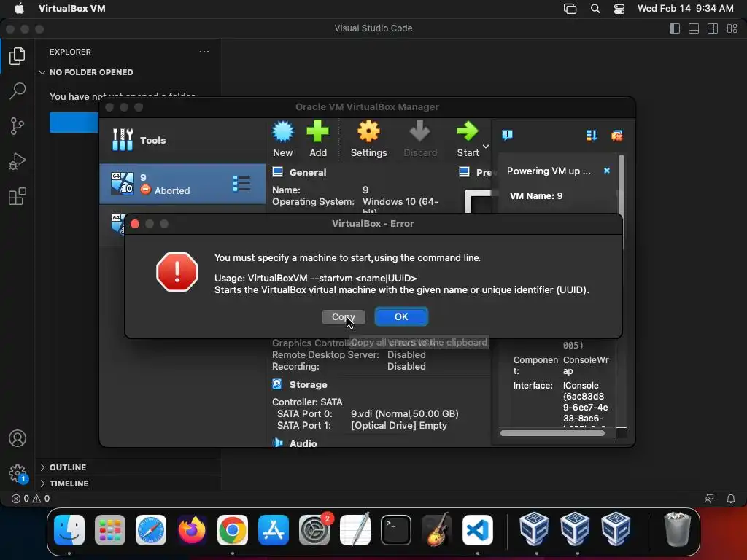Open Source Control view in VS Code
Image resolution: width=747 pixels, height=560 pixels.
pyautogui.click(x=18, y=126)
